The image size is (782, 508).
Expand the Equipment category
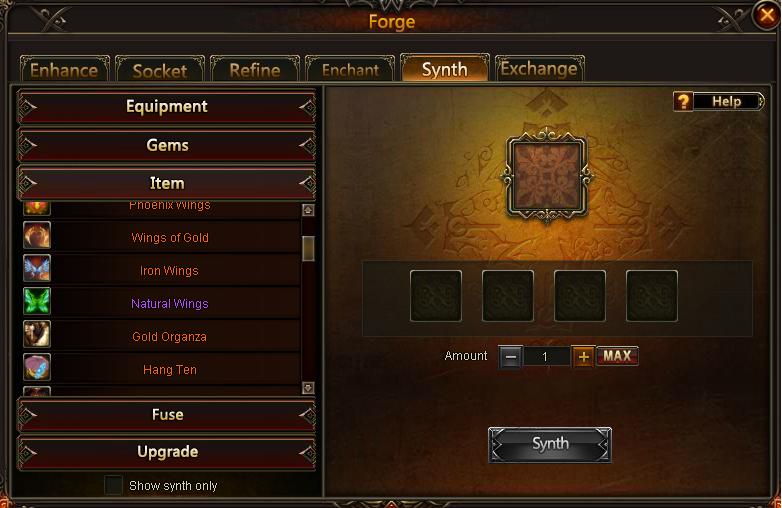167,106
